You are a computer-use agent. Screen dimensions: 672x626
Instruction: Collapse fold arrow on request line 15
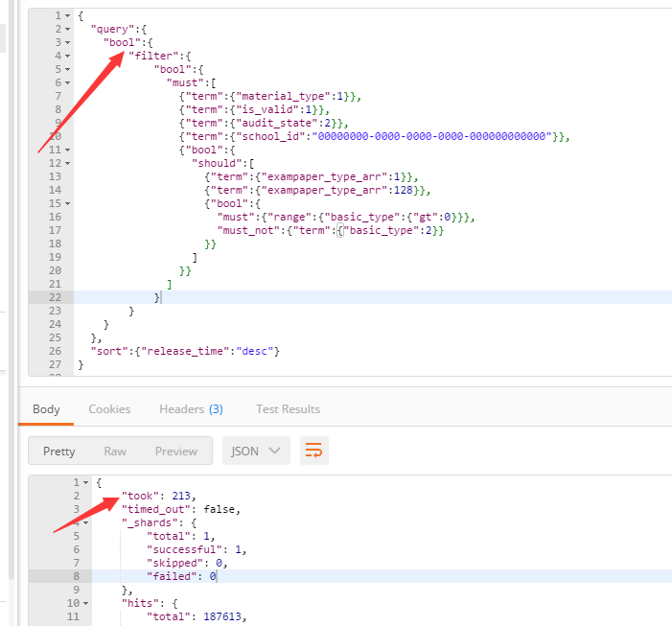coord(68,204)
